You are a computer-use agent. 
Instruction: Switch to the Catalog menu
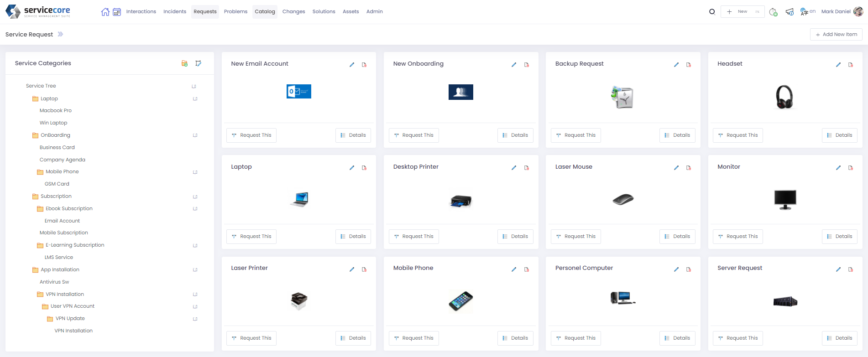tap(265, 11)
